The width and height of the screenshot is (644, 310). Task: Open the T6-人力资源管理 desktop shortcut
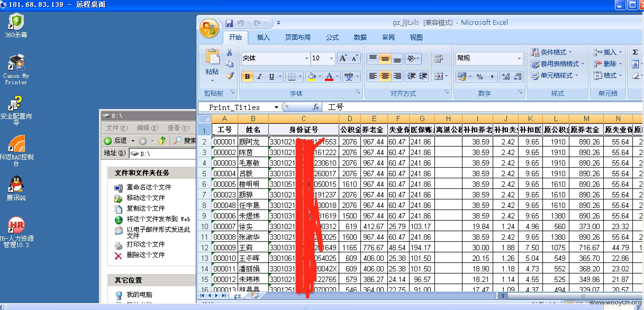click(x=16, y=232)
